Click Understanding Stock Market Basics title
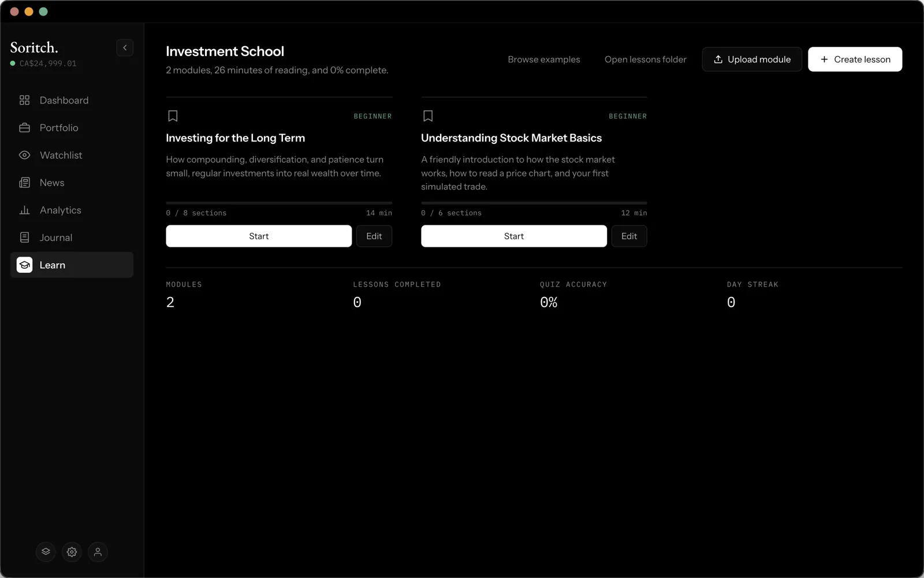 pyautogui.click(x=512, y=138)
